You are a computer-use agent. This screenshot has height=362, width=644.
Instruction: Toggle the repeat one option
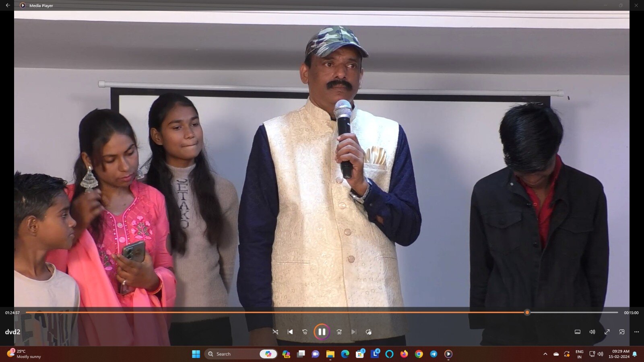[368, 332]
